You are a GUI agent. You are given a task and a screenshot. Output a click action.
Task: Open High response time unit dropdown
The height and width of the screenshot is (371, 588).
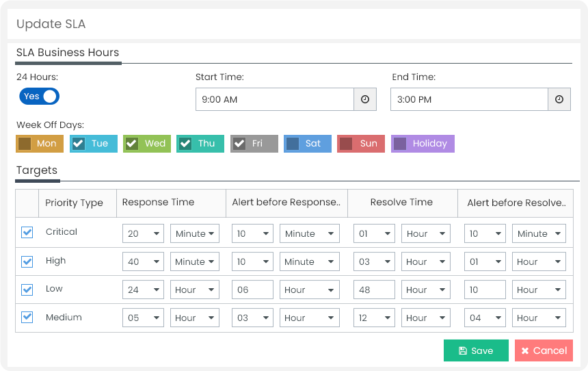point(195,261)
